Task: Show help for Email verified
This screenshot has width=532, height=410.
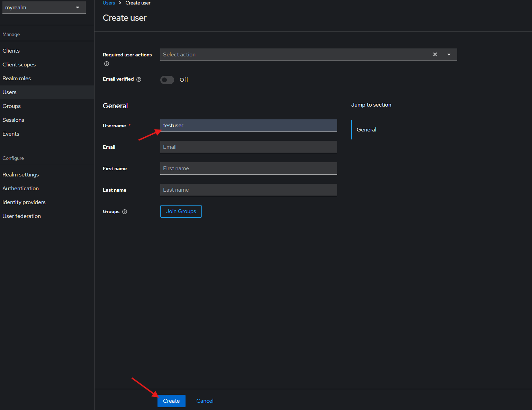Action: (139, 79)
